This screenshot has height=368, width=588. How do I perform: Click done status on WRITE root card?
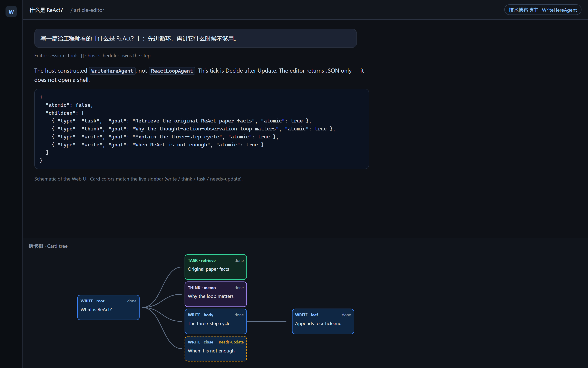(132, 301)
